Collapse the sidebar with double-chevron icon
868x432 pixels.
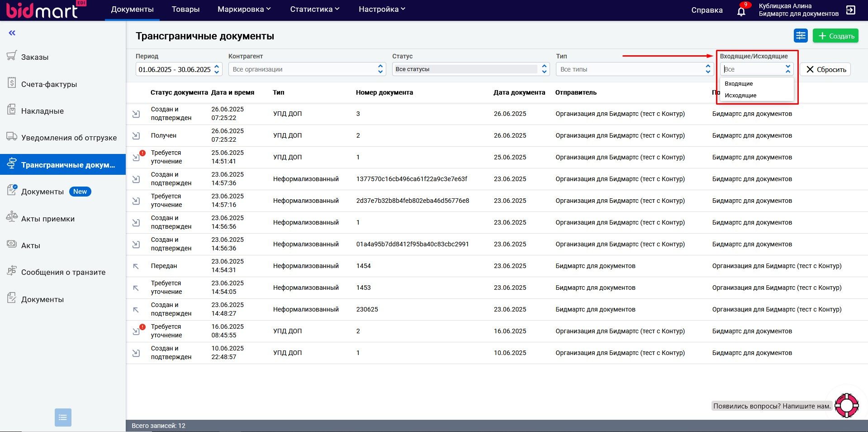[12, 33]
